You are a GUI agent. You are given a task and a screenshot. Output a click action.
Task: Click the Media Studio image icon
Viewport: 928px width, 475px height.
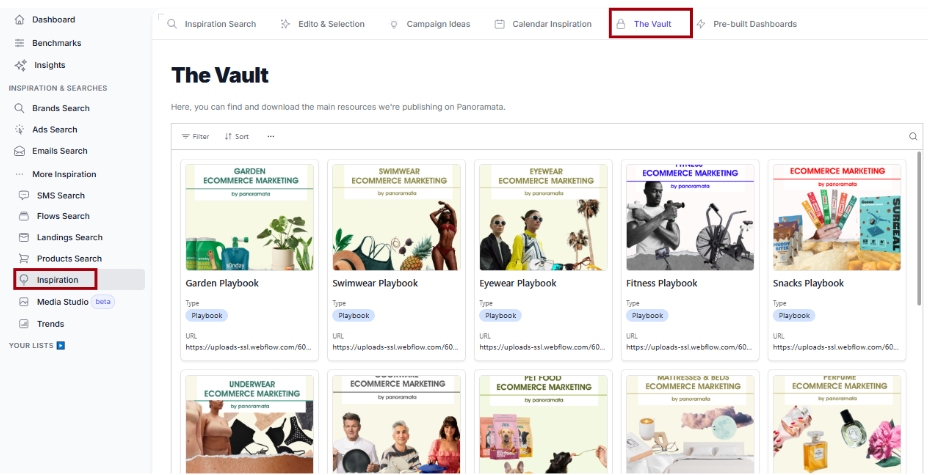click(x=24, y=302)
